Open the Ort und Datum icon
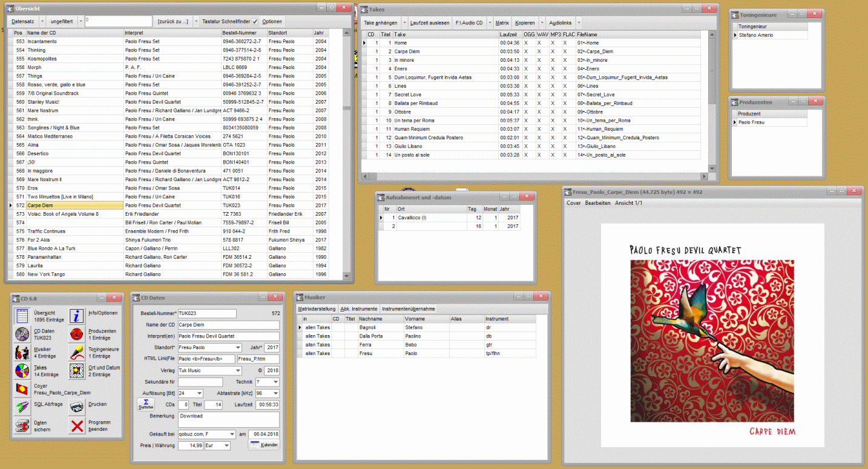The image size is (868, 469). coord(77,371)
